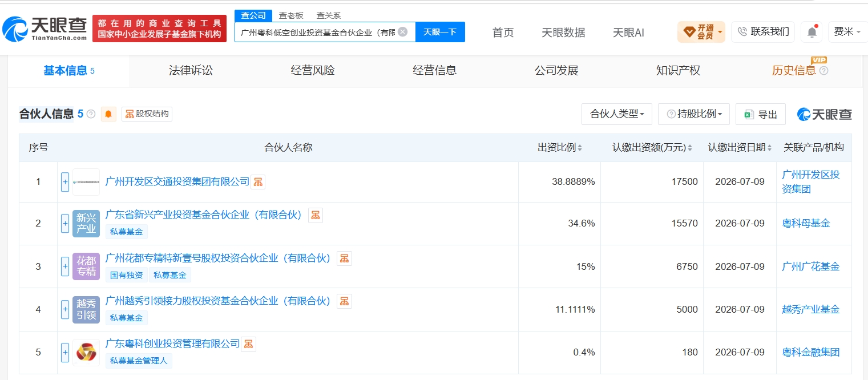Expand row 1 广州开发区交通投资集团 plus button
Screen dimensions: 868x380
point(65,182)
